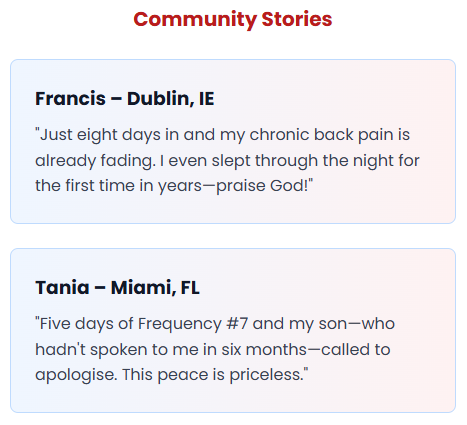
Task: Click the phrase 'praise God!'
Action: (264, 186)
